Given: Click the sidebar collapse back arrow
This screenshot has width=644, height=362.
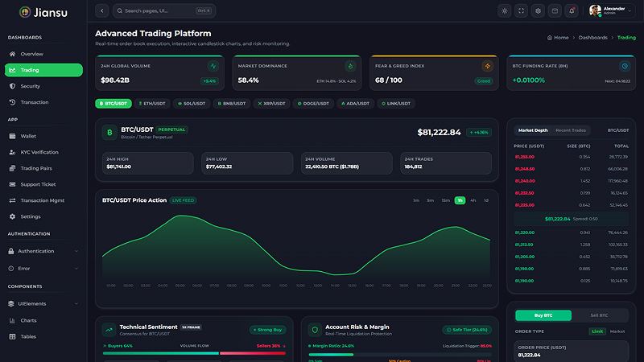Looking at the screenshot, I should click(x=102, y=10).
